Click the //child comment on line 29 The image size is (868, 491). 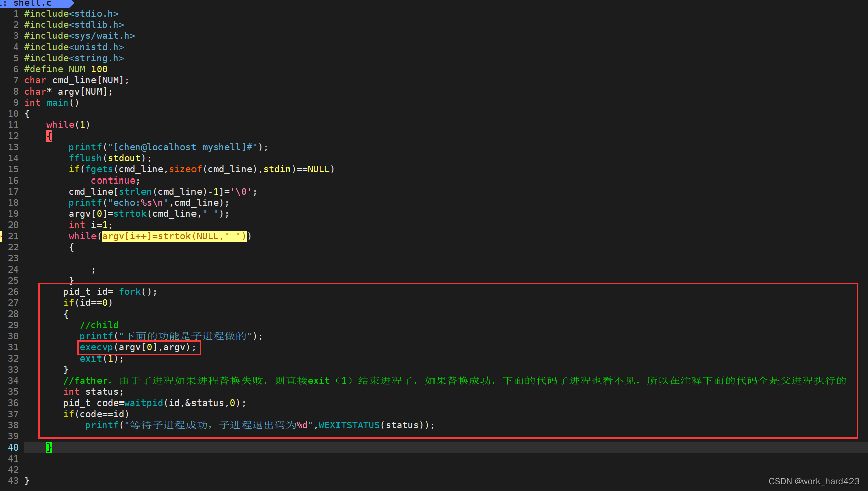click(x=99, y=325)
